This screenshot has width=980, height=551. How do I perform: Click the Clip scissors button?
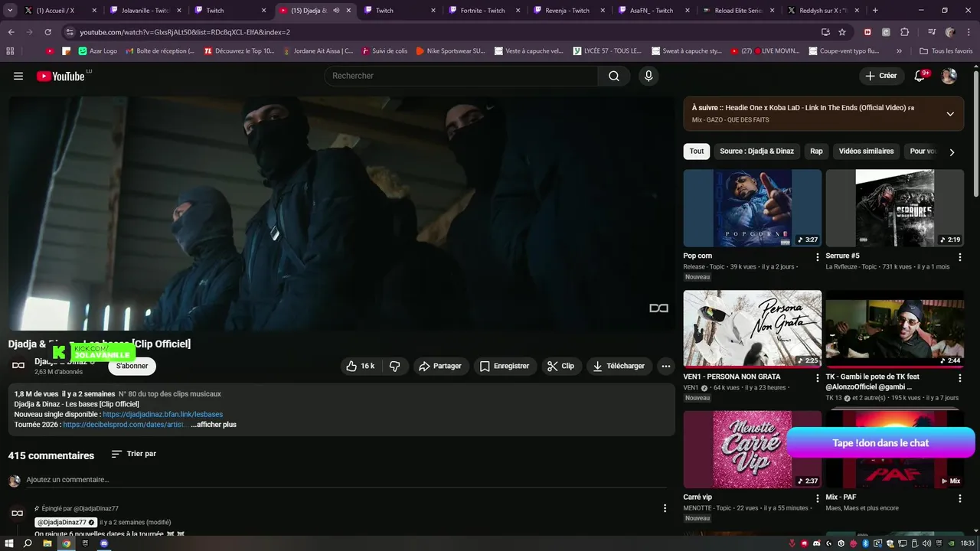point(561,366)
